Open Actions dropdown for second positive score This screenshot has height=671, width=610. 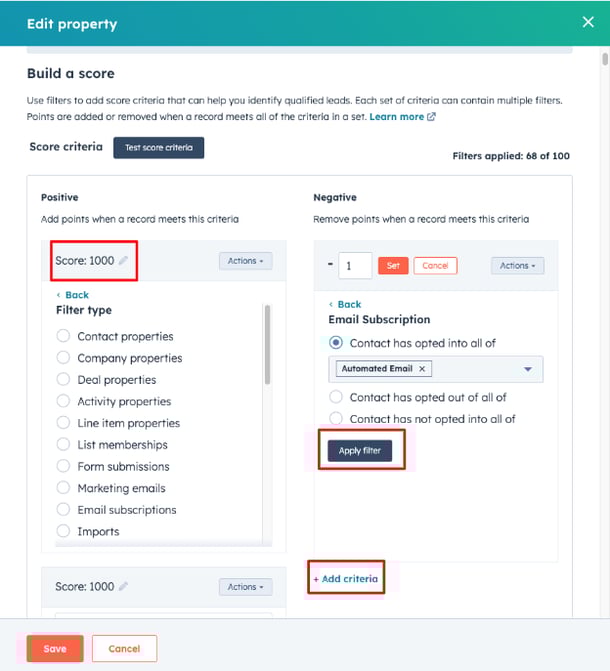[245, 587]
